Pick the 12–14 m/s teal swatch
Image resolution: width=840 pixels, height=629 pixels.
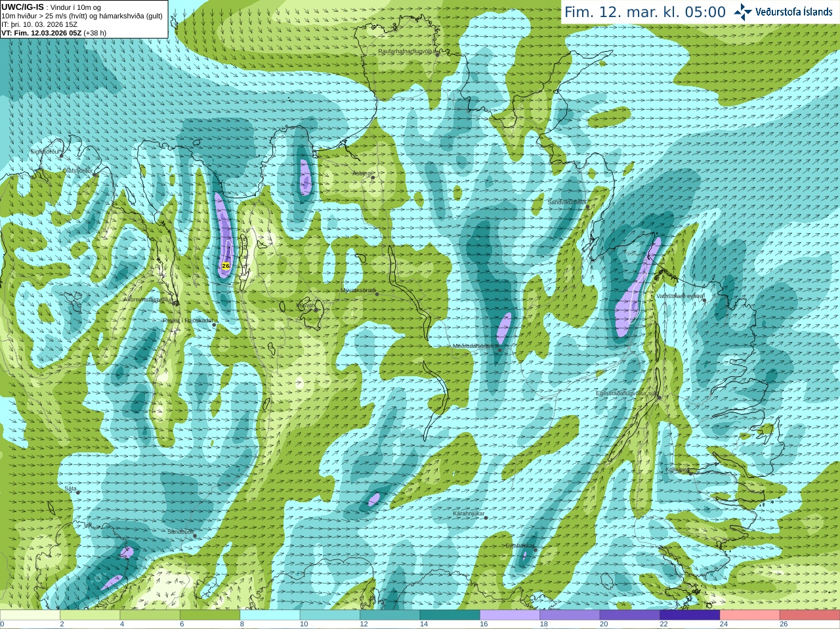pyautogui.click(x=390, y=615)
